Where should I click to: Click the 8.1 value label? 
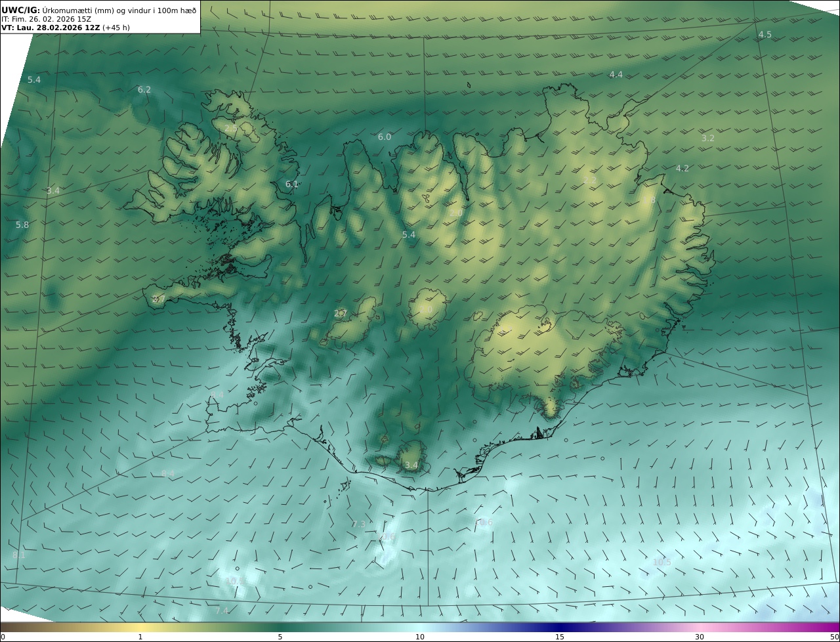pos(19,555)
